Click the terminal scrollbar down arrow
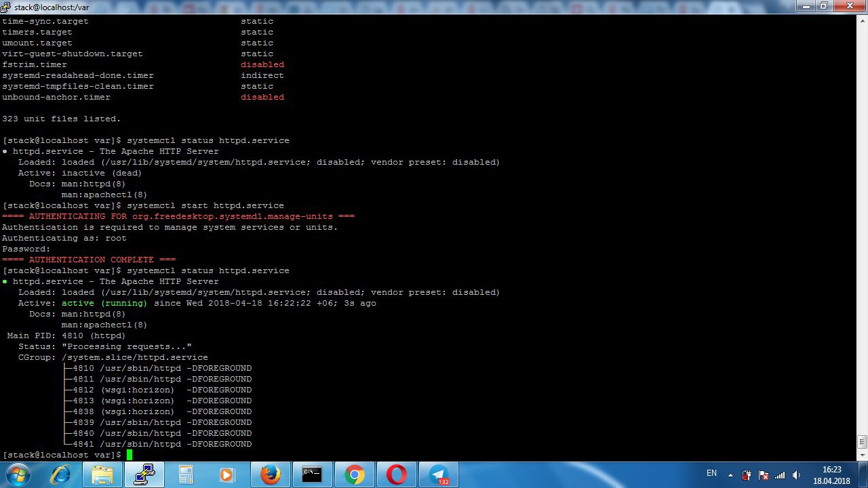Screen dimensions: 868x488 [862, 455]
